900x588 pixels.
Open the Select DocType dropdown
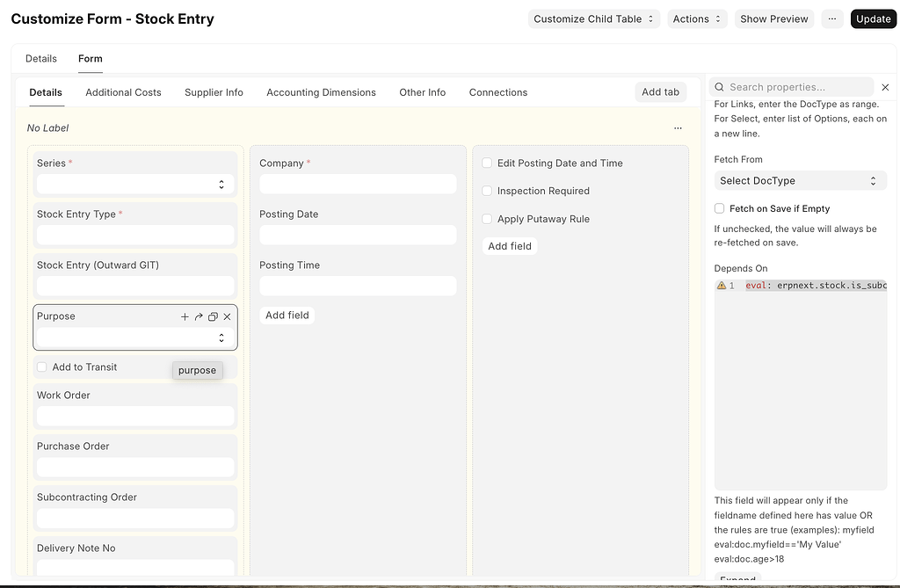[x=800, y=180]
